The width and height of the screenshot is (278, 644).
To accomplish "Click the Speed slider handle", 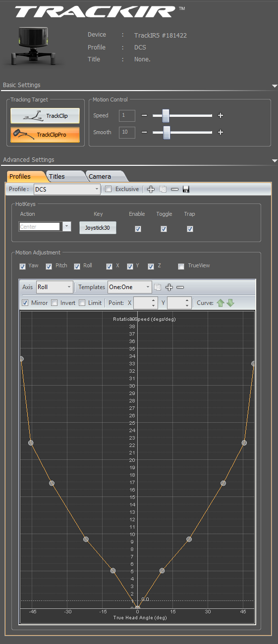I will (166, 115).
